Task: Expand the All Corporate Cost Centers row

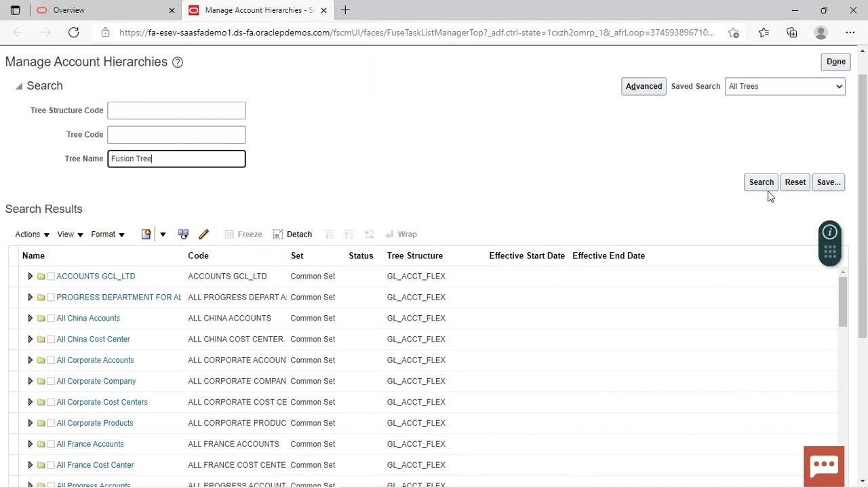Action: tap(30, 403)
